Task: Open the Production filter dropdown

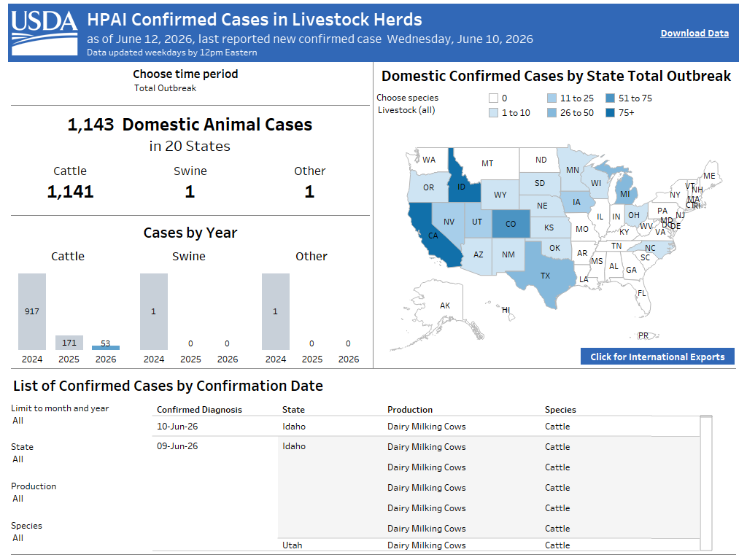Action: click(x=18, y=499)
